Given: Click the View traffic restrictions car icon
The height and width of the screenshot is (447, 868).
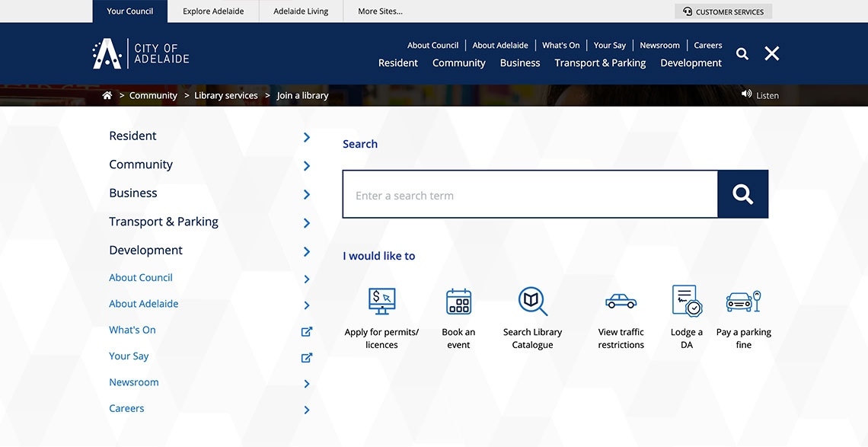Looking at the screenshot, I should 621,301.
